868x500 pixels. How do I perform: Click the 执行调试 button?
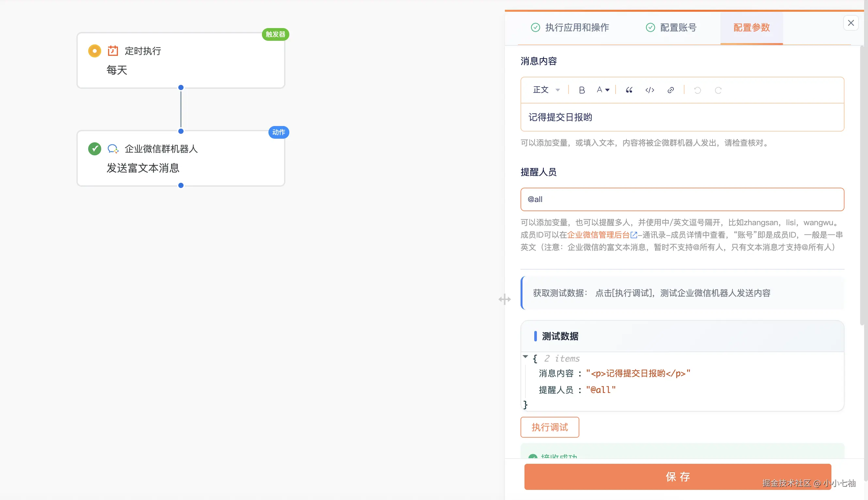(x=550, y=427)
